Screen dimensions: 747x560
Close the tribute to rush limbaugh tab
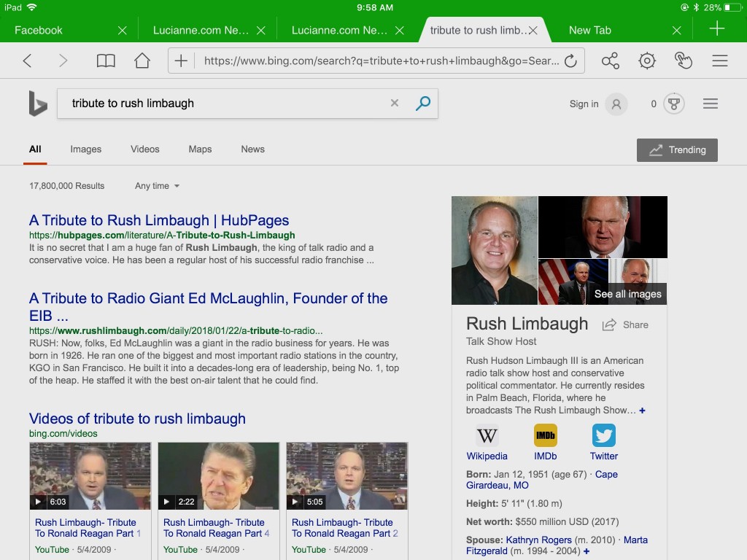[533, 31]
